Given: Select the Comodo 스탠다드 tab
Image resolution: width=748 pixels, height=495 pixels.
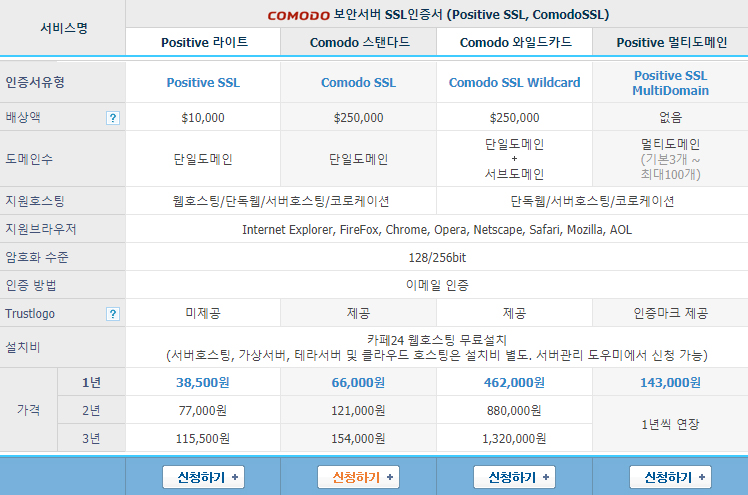Looking at the screenshot, I should pos(359,42).
